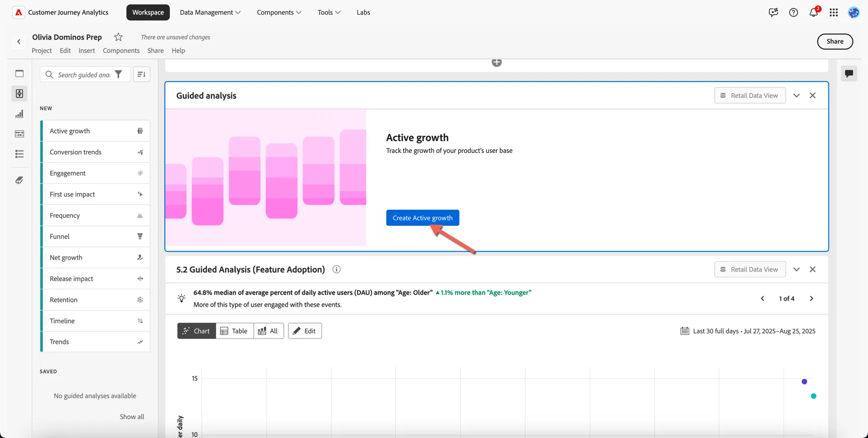
Task: Open the Panels rail icon
Action: click(x=20, y=73)
